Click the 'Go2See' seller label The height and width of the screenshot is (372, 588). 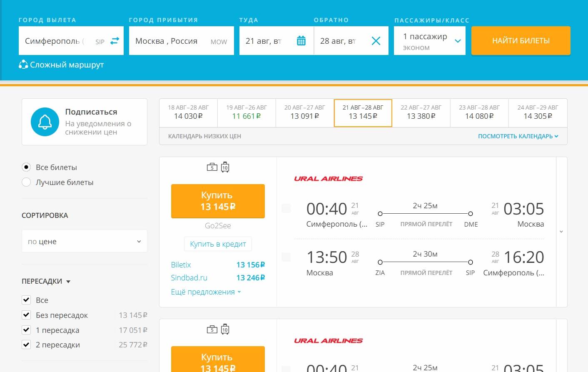218,226
